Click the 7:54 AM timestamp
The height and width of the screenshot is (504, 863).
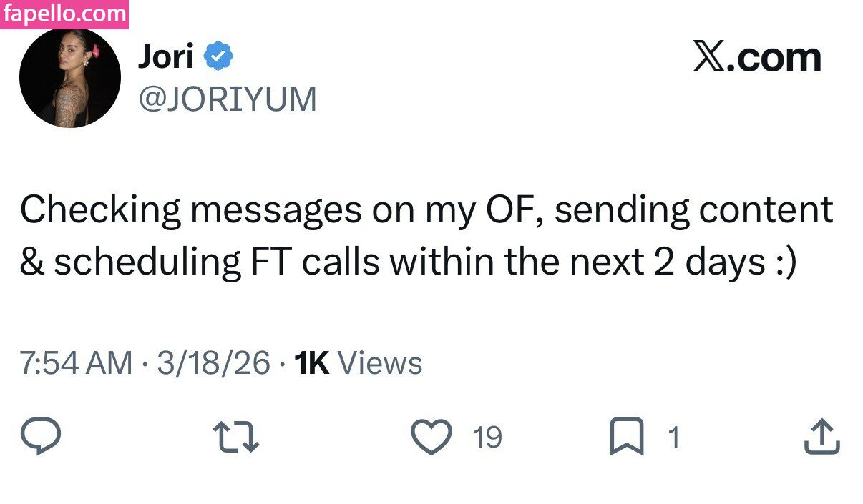(76, 363)
